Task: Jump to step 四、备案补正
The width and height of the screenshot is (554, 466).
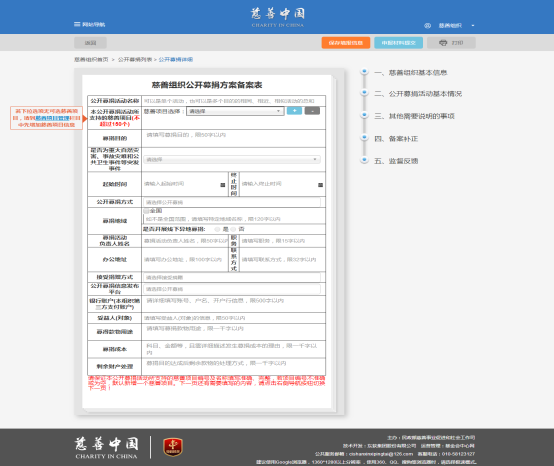Action: (x=396, y=138)
